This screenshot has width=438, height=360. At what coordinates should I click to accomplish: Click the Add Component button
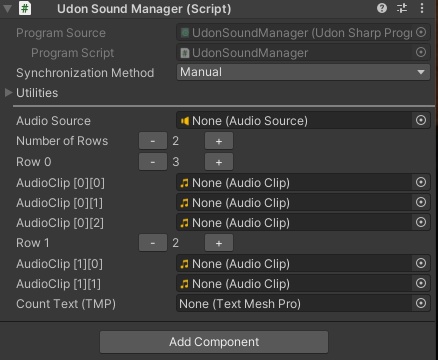coord(214,342)
